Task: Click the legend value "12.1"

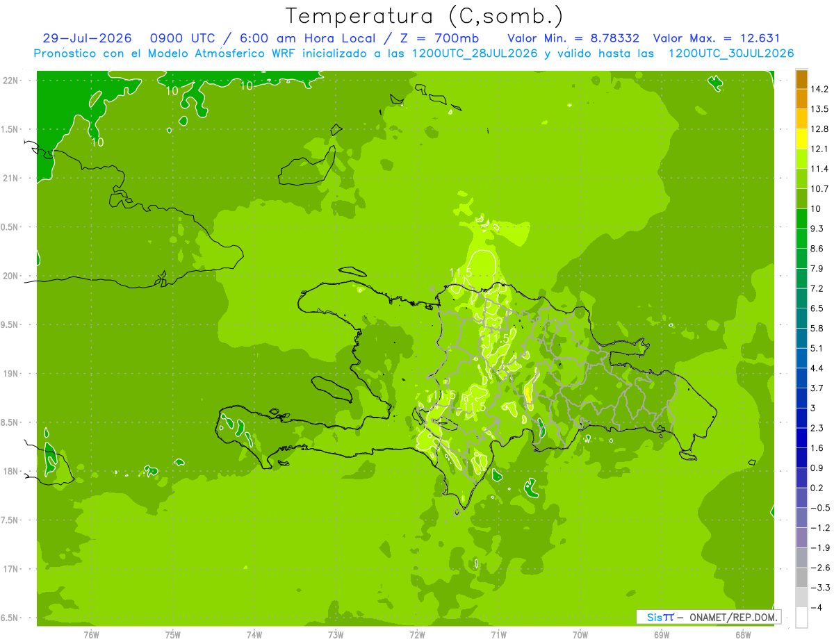Action: point(820,149)
